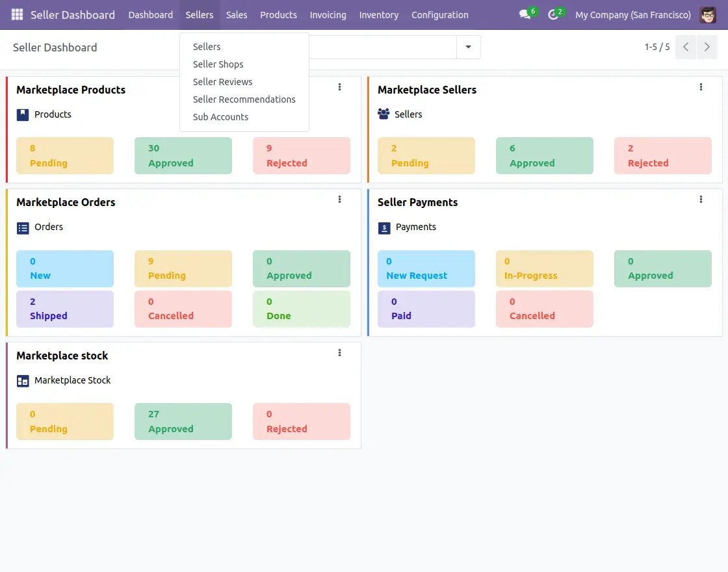This screenshot has width=728, height=572.
Task: Open your user avatar menu
Action: click(x=708, y=14)
